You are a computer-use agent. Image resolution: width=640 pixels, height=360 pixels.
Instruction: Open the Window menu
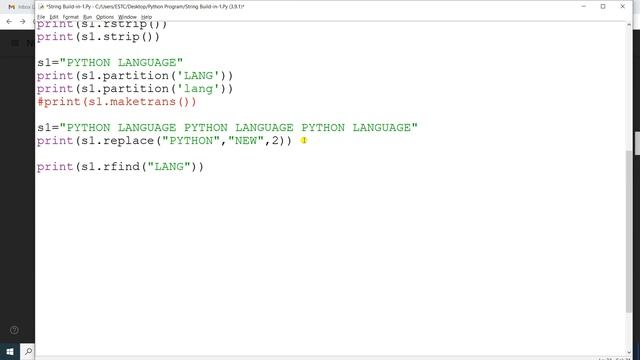[127, 17]
